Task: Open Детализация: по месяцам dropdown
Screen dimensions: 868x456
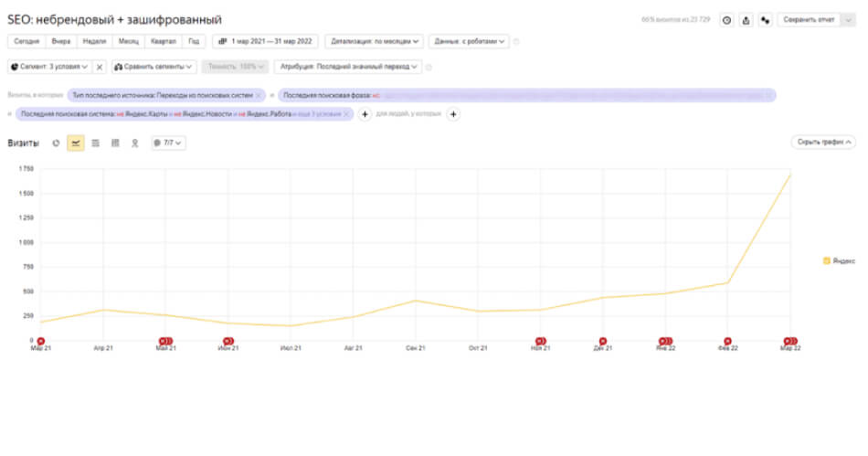Action: point(375,41)
